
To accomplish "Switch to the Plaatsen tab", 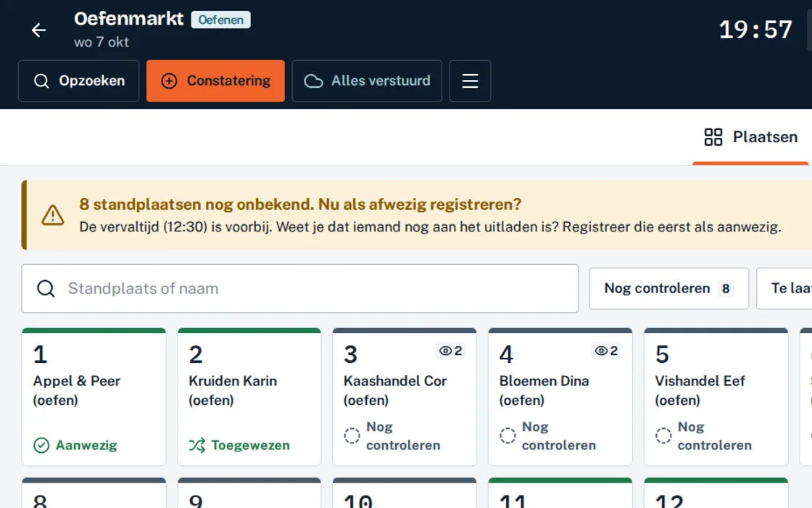I will [751, 137].
